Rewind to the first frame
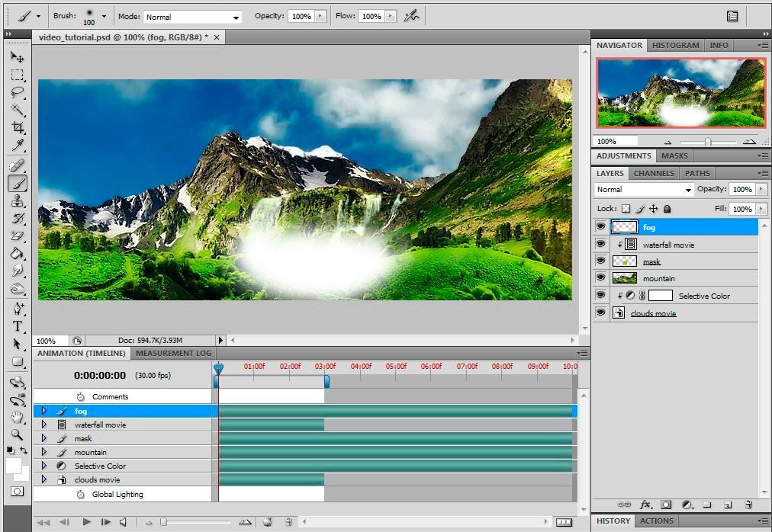The image size is (772, 532). click(43, 521)
